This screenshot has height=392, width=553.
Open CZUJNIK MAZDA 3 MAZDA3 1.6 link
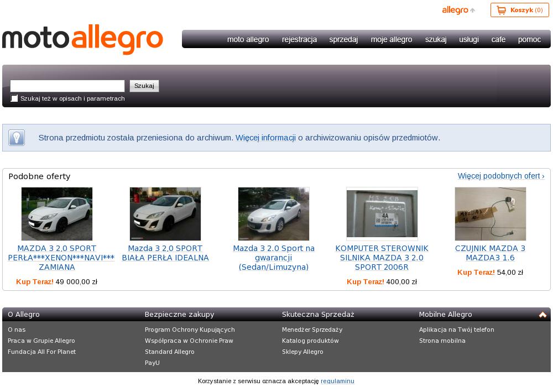[x=490, y=253]
